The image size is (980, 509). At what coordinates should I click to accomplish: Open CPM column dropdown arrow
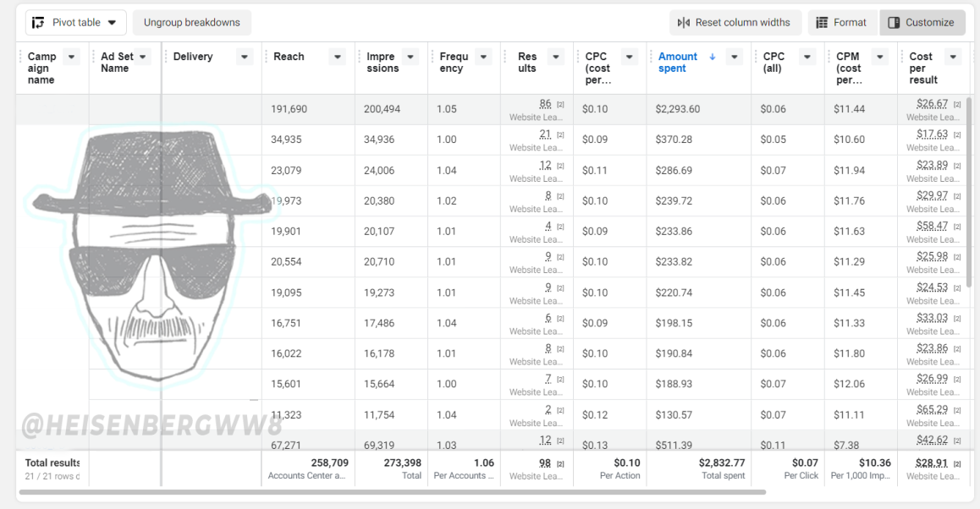coord(880,57)
